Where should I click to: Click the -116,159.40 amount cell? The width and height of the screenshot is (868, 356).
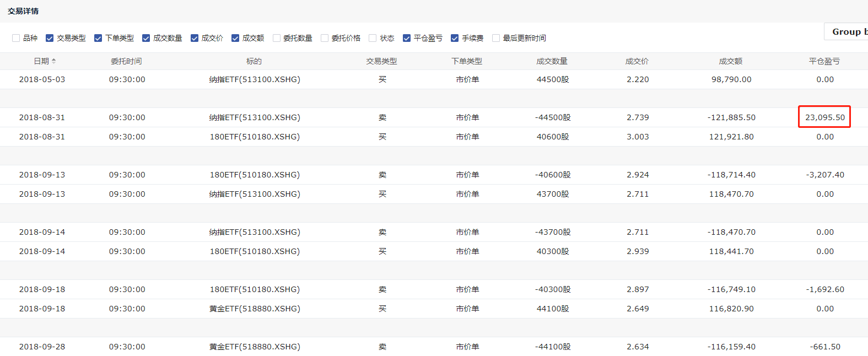point(731,347)
